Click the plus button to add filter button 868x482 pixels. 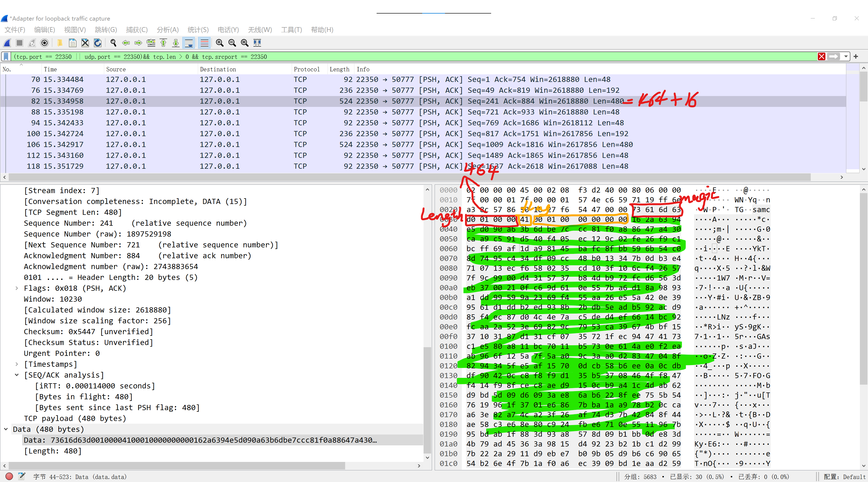(x=856, y=57)
